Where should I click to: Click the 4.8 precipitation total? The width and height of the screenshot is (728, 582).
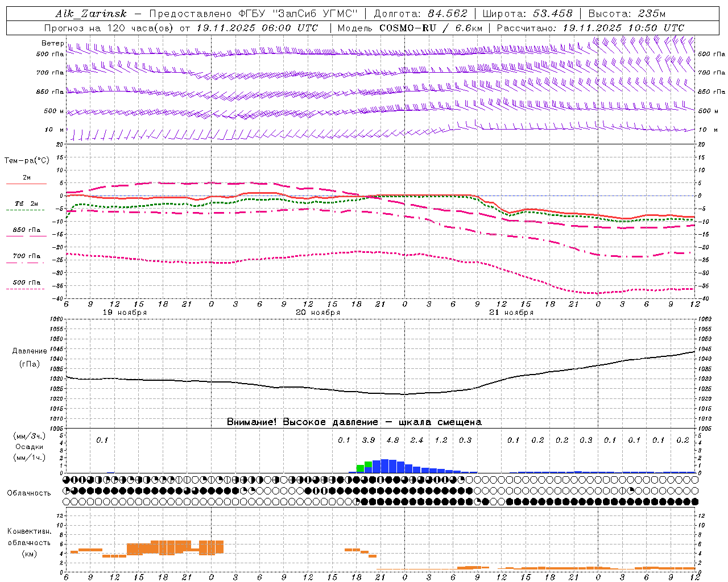tap(392, 440)
